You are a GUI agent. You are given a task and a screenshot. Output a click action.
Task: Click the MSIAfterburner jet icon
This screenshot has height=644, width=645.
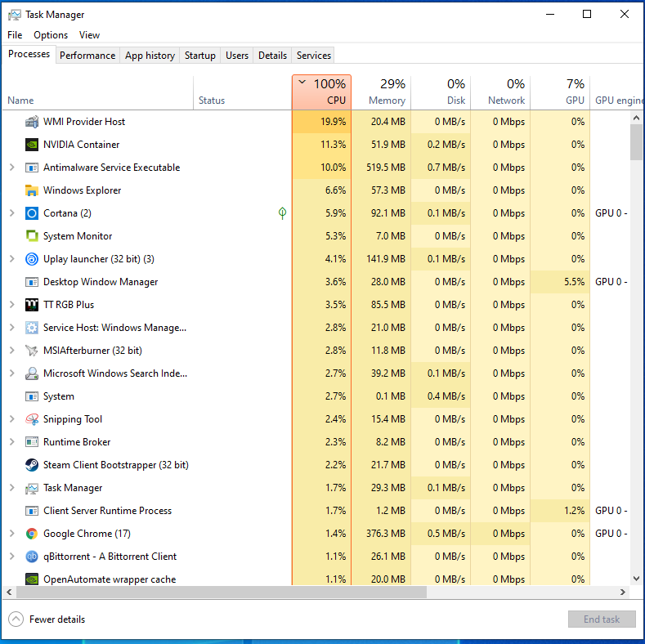coord(32,351)
